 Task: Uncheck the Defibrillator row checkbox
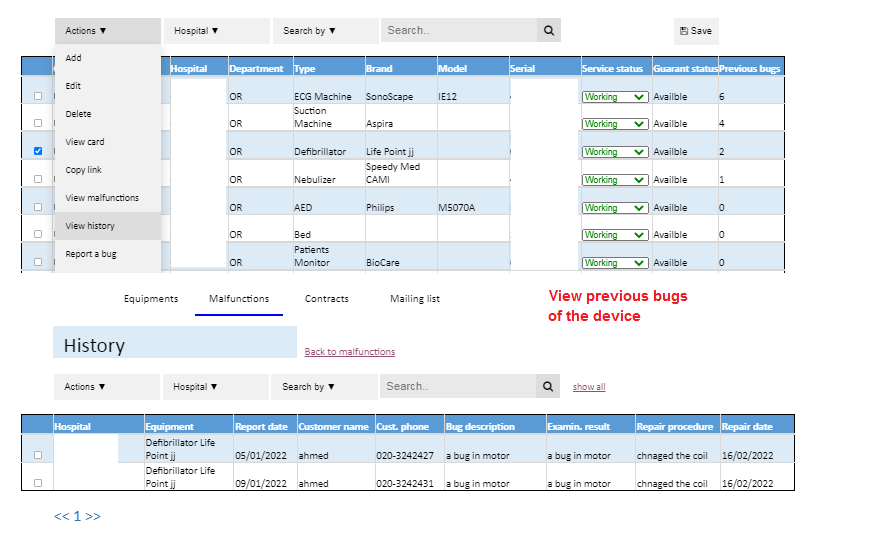click(38, 151)
